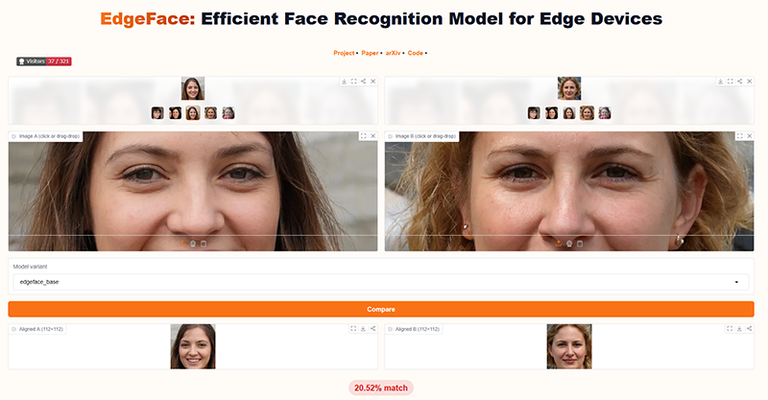Viewport: 768px width, 400px height.
Task: Share the right gallery image
Action: 740,81
